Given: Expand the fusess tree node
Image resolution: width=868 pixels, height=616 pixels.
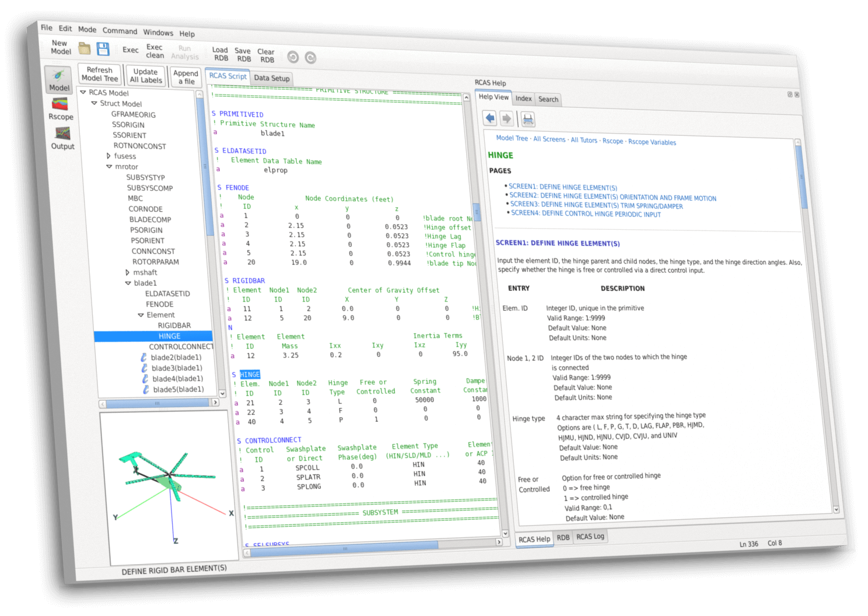Looking at the screenshot, I should [108, 156].
